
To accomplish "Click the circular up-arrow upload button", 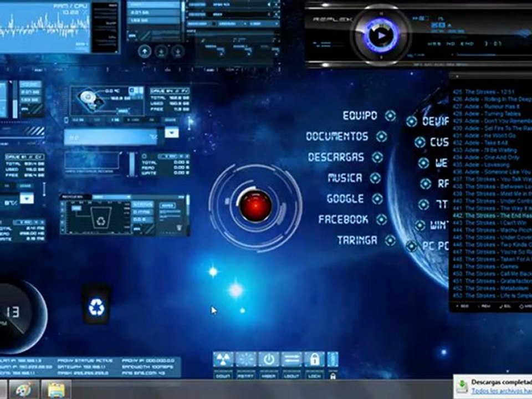I will click(x=145, y=52).
